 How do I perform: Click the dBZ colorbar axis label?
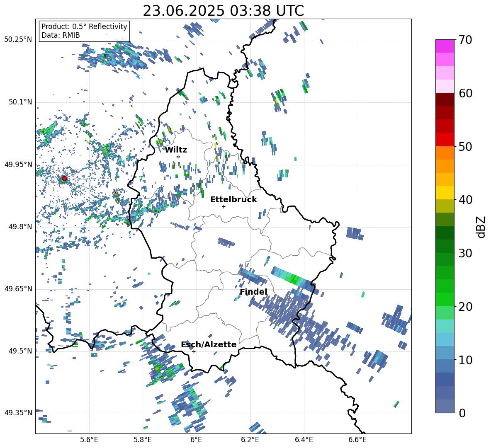pos(480,227)
